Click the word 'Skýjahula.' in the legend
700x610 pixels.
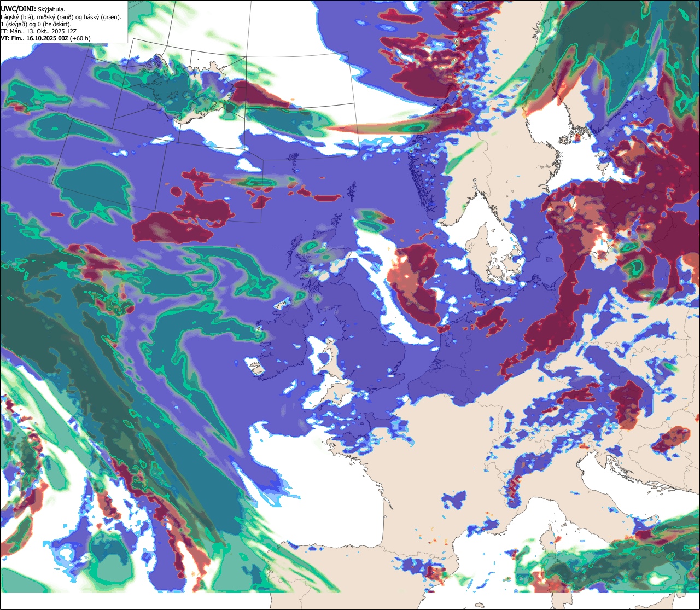tap(51, 10)
